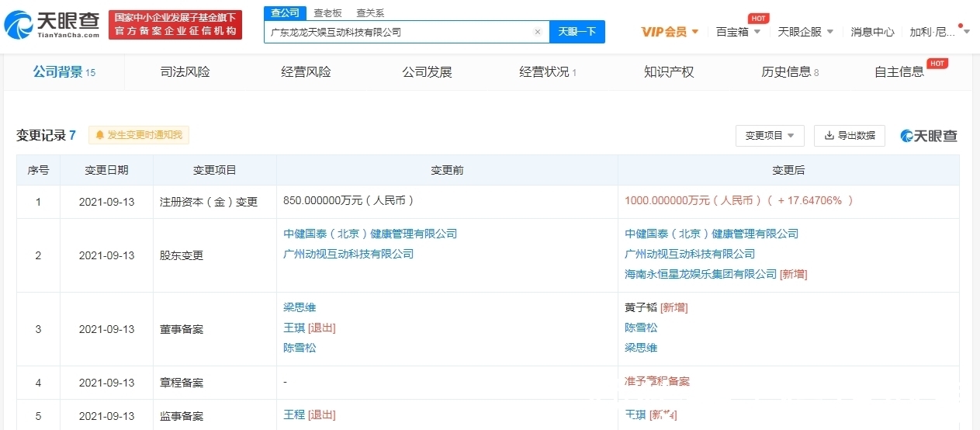Switch to the 司法风险 tab
Screen dimensions: 980x430
[185, 72]
